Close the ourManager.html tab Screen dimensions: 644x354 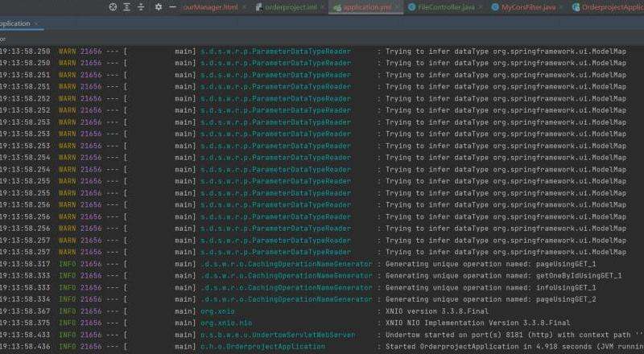[x=244, y=7]
